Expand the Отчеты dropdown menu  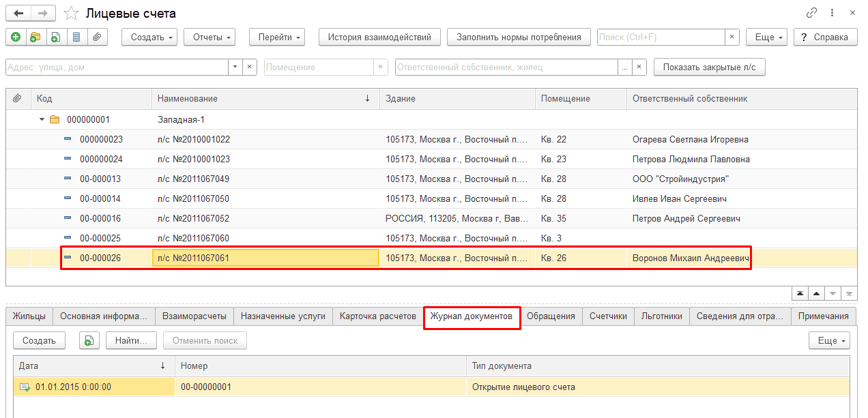(209, 37)
